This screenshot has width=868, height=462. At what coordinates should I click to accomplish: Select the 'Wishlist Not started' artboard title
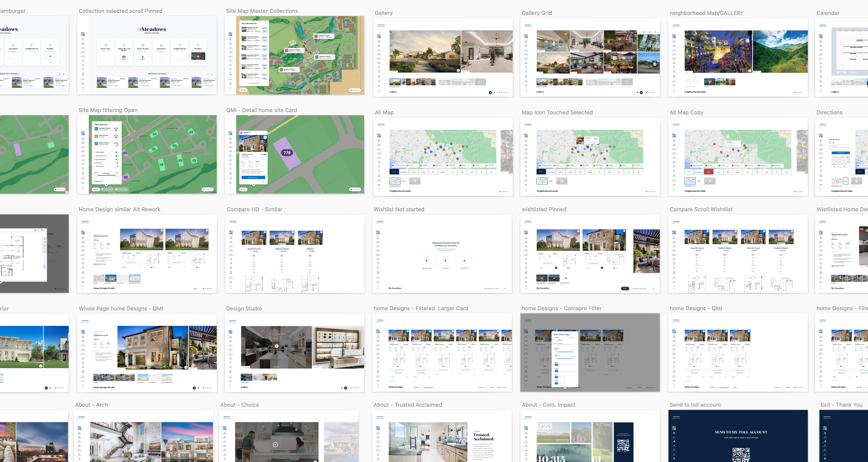pos(399,209)
